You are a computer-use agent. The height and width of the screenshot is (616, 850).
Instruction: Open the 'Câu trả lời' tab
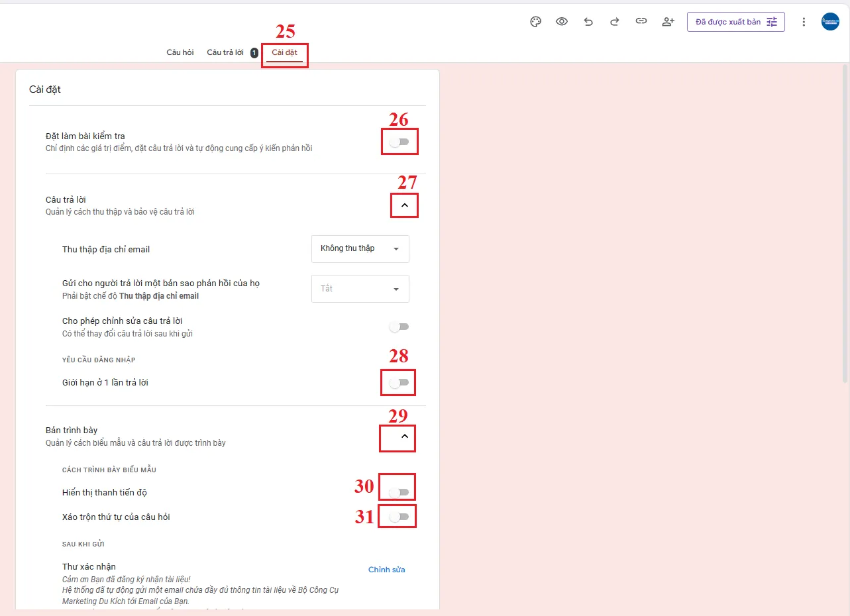tap(225, 52)
